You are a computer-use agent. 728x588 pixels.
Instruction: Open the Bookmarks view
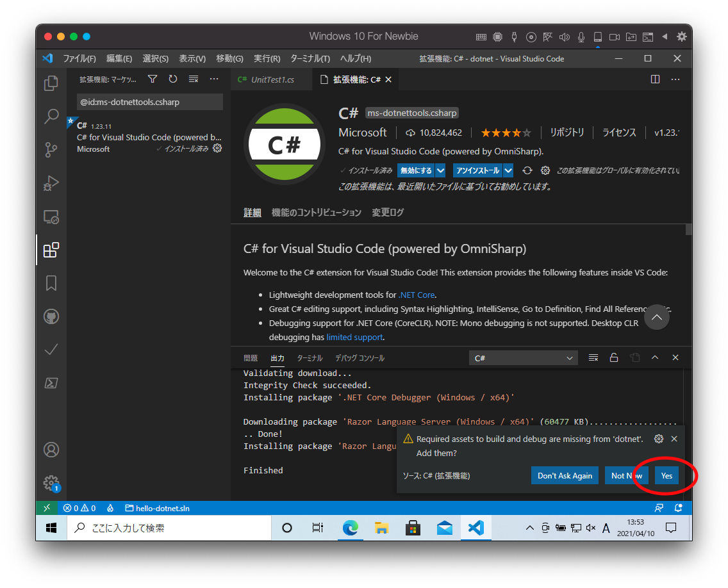coord(51,283)
